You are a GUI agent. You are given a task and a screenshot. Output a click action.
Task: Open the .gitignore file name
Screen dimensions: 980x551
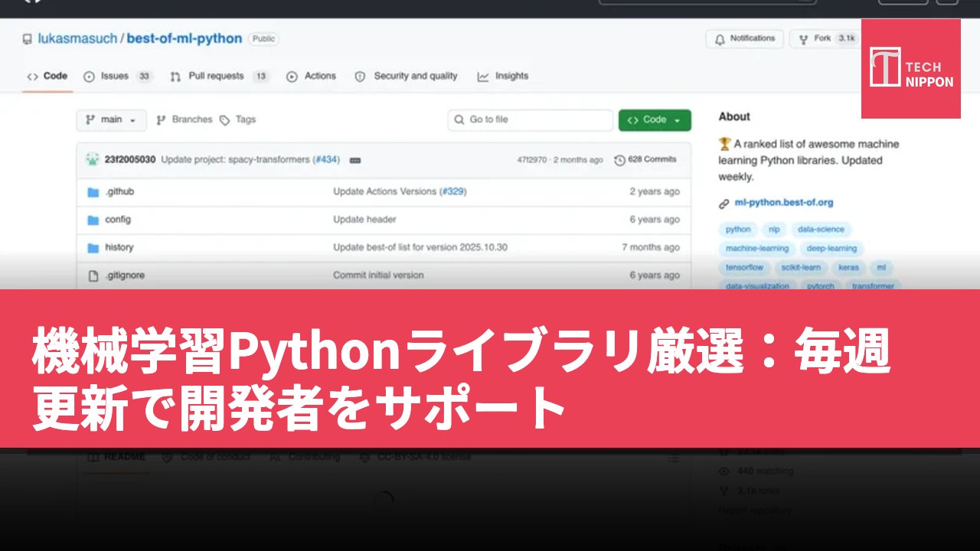(x=125, y=275)
